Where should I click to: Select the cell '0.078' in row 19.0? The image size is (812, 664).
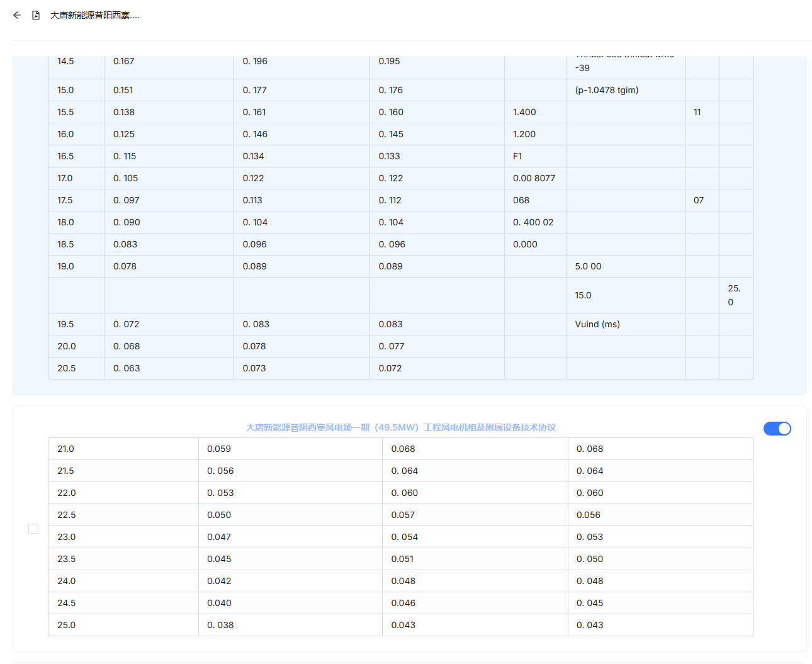[169, 266]
